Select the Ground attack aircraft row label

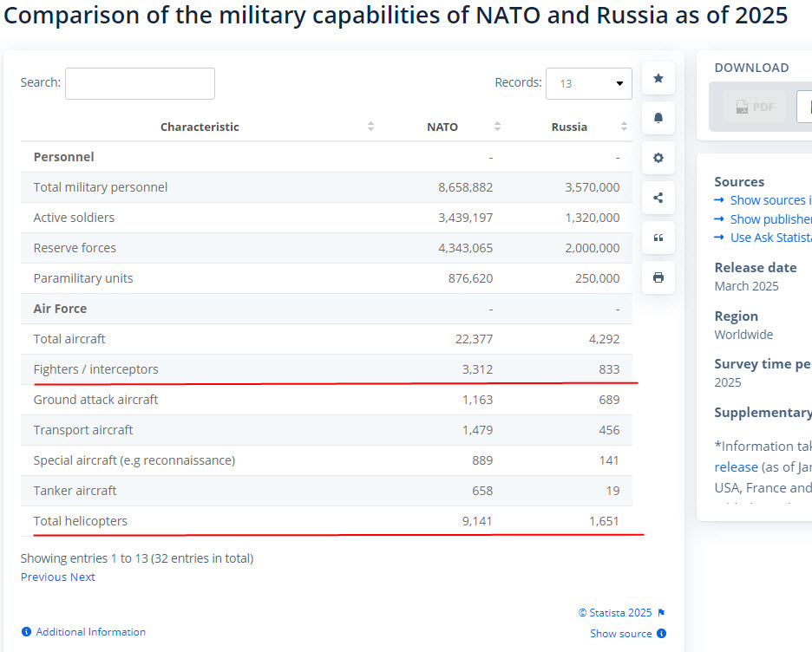click(95, 400)
